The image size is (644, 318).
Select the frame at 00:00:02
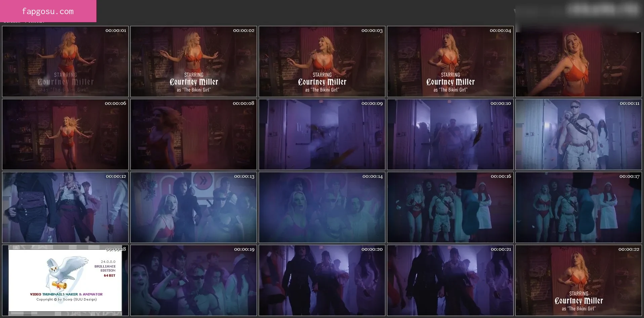(194, 62)
